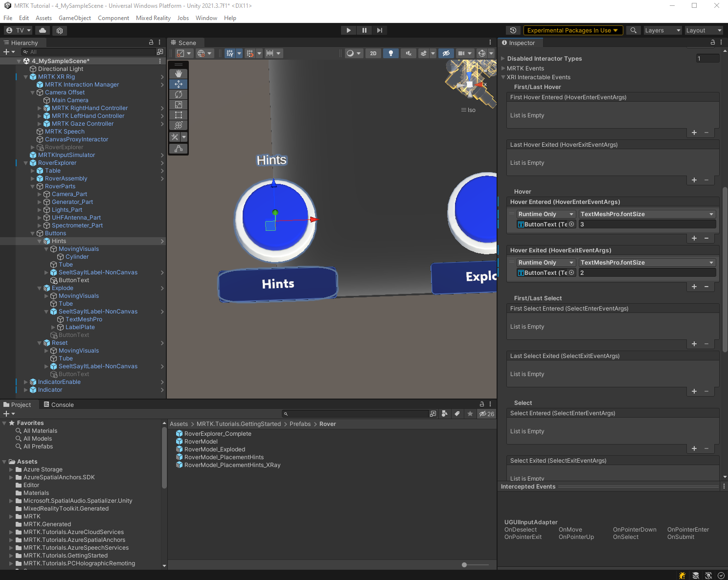Toggle scene visibility of hidden objects
Viewport: 728px width, 580px height.
[x=446, y=53]
